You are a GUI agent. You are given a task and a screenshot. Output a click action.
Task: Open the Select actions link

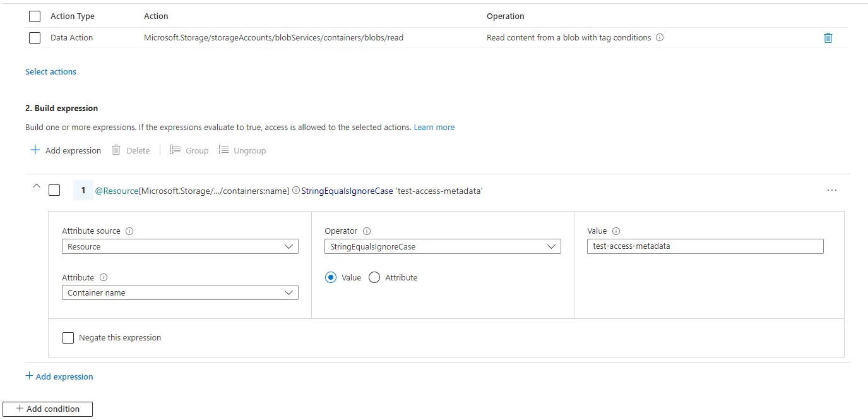tap(51, 72)
